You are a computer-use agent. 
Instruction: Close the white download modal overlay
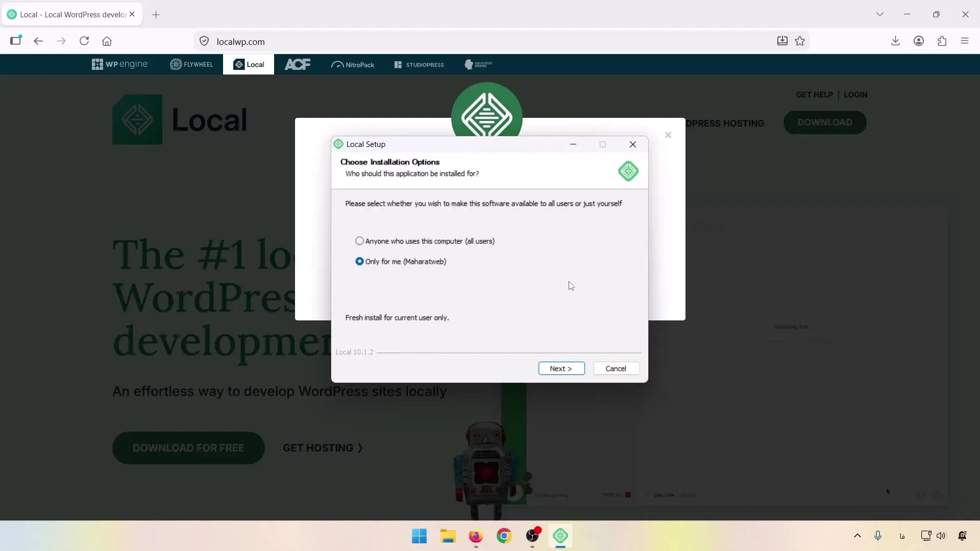668,135
